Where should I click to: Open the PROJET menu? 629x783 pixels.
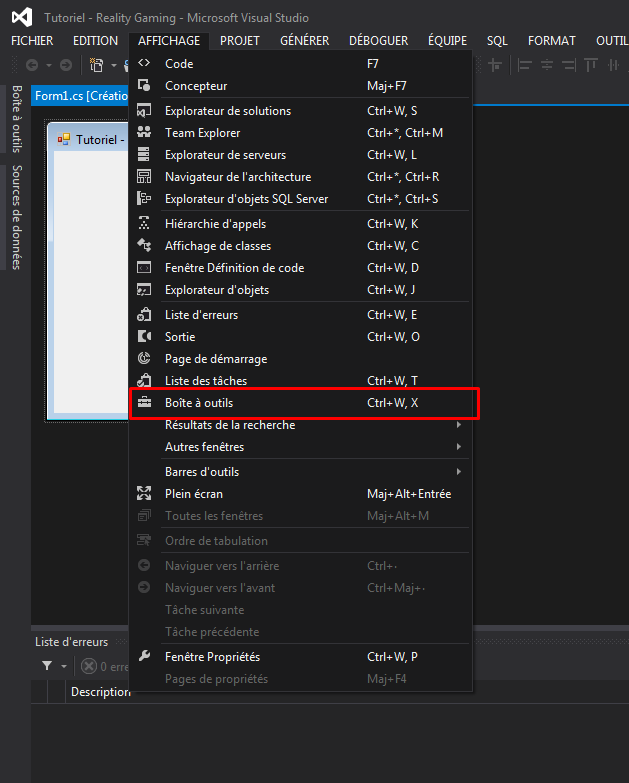click(x=240, y=40)
